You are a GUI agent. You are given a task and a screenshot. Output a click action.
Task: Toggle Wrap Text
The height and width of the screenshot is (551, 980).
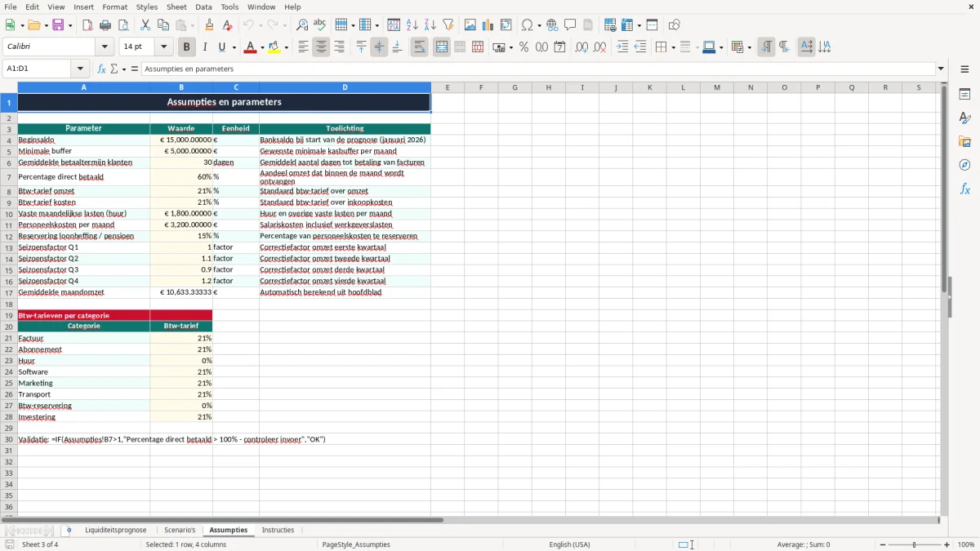click(420, 47)
